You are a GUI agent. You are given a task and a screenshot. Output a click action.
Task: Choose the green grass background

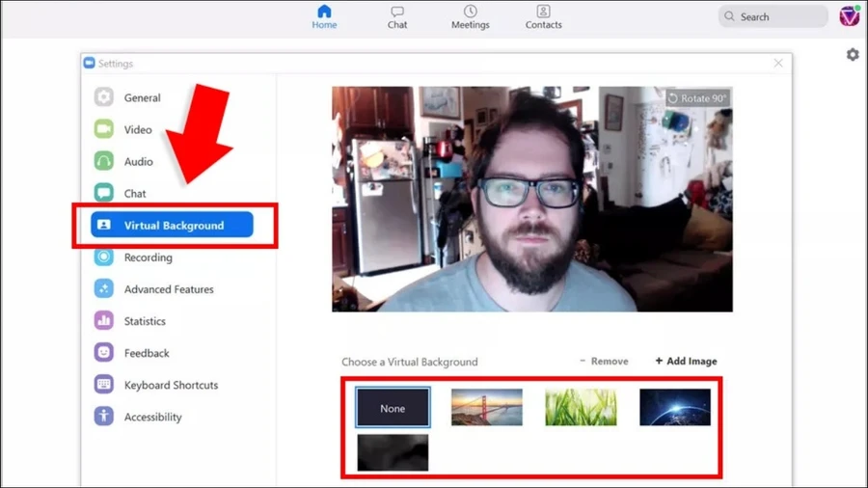click(x=581, y=407)
